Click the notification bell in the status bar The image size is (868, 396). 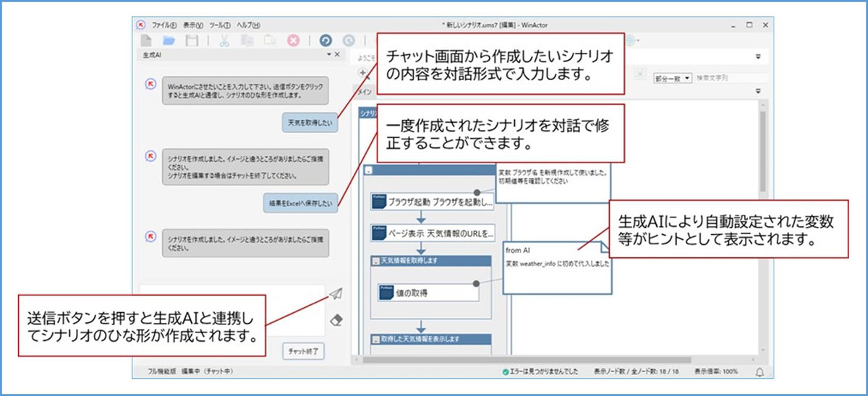759,371
